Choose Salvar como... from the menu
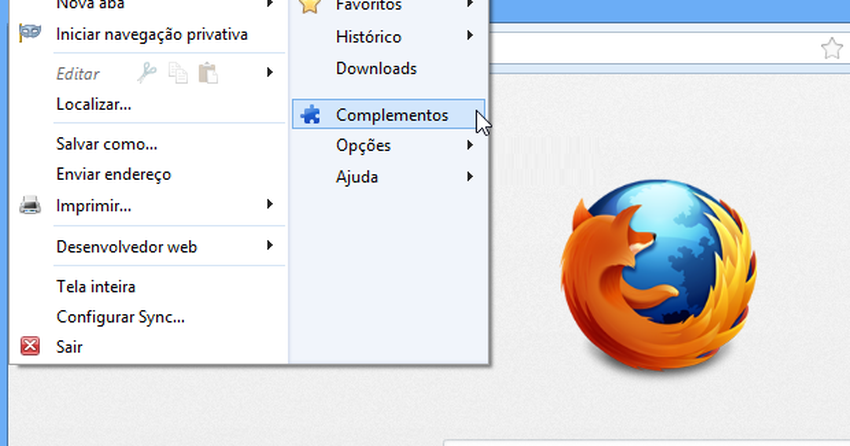This screenshot has height=446, width=850. (107, 144)
